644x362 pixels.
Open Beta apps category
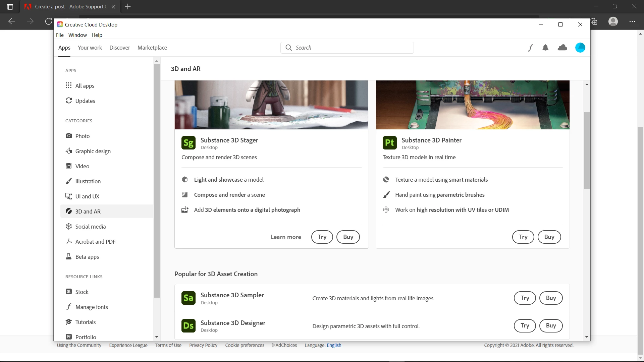click(x=87, y=257)
